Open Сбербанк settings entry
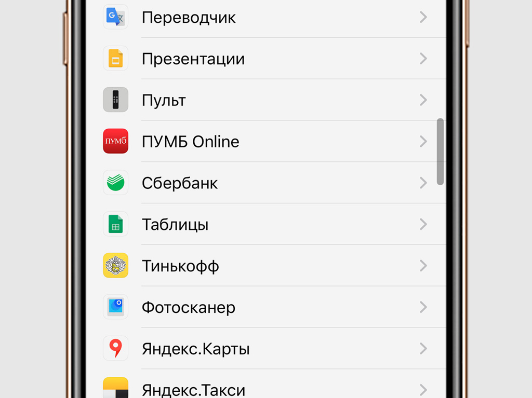The image size is (532, 398). 267,183
